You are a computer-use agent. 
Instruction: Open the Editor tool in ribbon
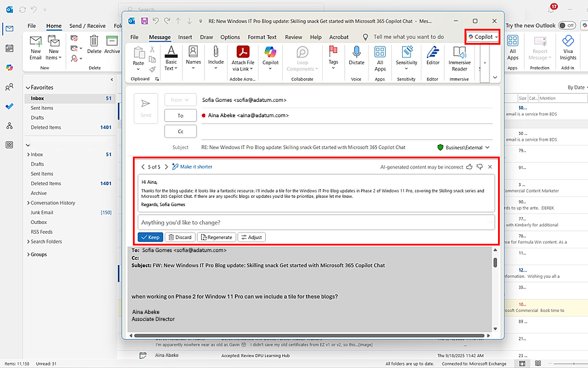(433, 53)
